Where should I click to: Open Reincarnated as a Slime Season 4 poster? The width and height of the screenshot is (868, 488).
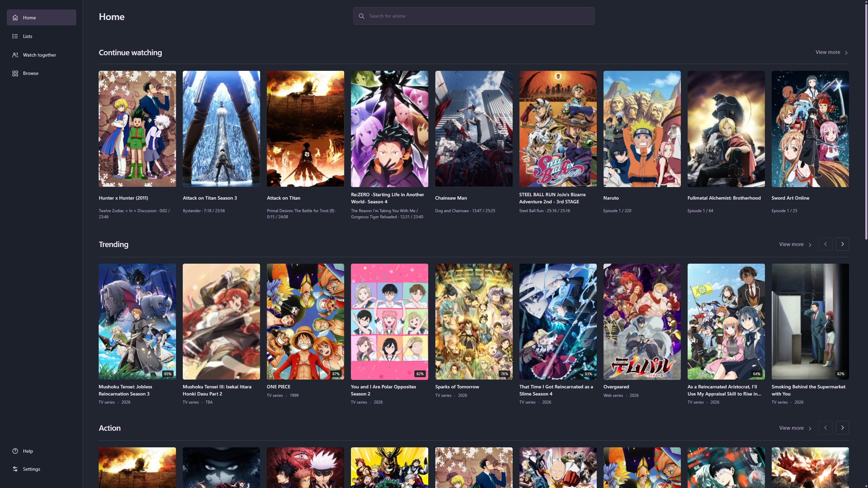click(558, 322)
